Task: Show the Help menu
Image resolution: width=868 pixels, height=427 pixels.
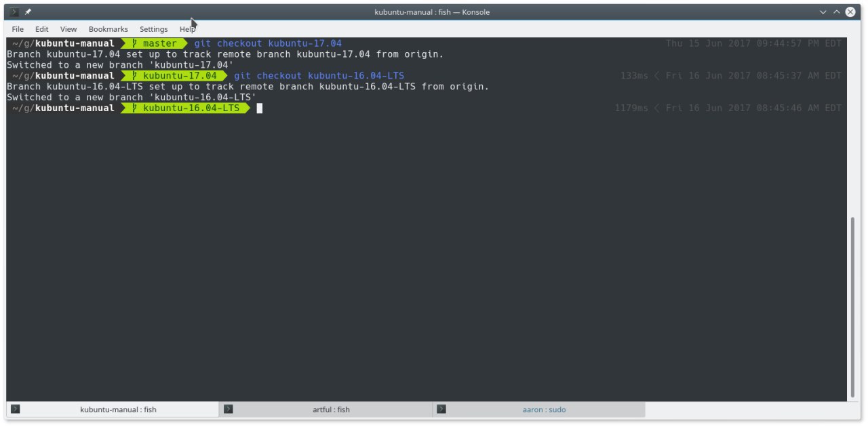Action: [x=187, y=29]
